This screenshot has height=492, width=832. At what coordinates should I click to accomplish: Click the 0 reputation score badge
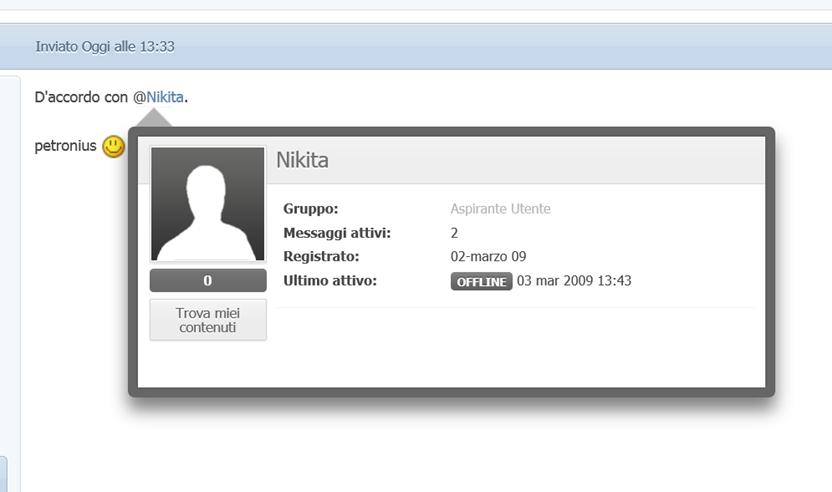[208, 281]
